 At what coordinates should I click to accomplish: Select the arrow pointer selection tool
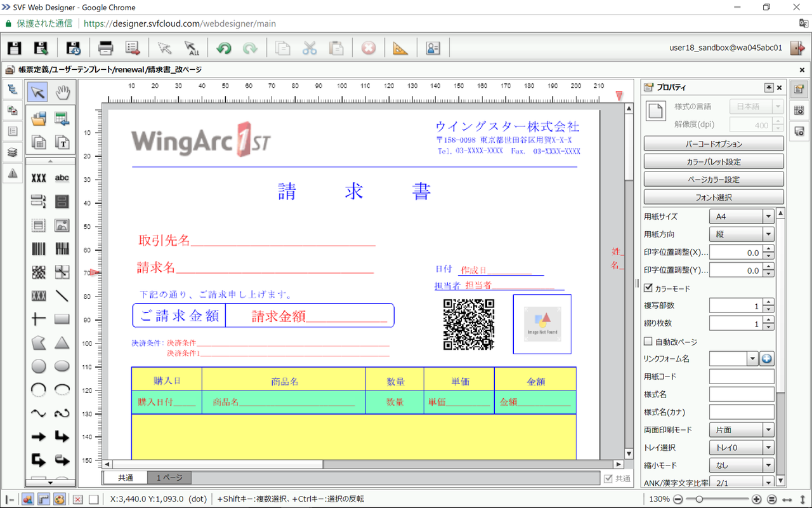pos(38,93)
